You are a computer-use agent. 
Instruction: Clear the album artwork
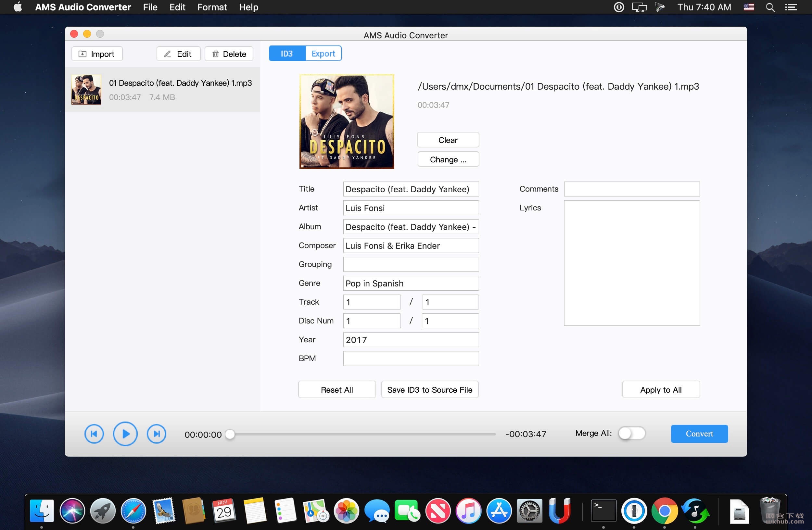coord(448,140)
